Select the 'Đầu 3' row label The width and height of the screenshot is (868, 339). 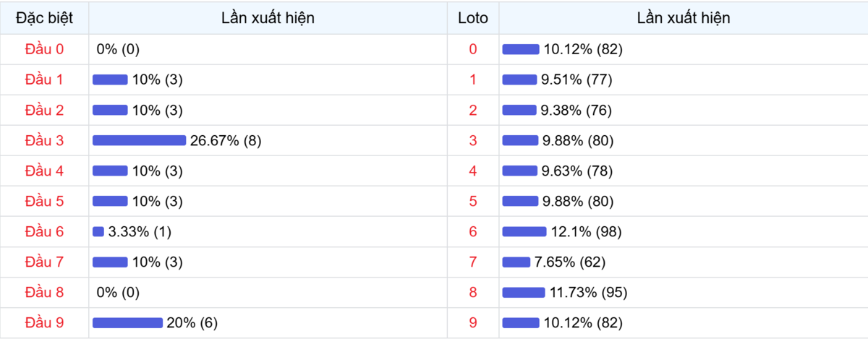point(44,140)
